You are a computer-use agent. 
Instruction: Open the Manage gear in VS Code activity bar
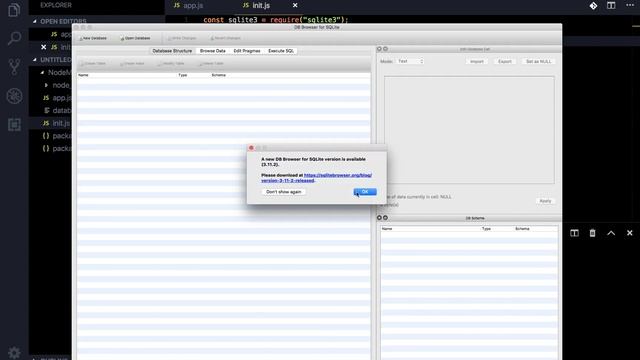tap(14, 353)
